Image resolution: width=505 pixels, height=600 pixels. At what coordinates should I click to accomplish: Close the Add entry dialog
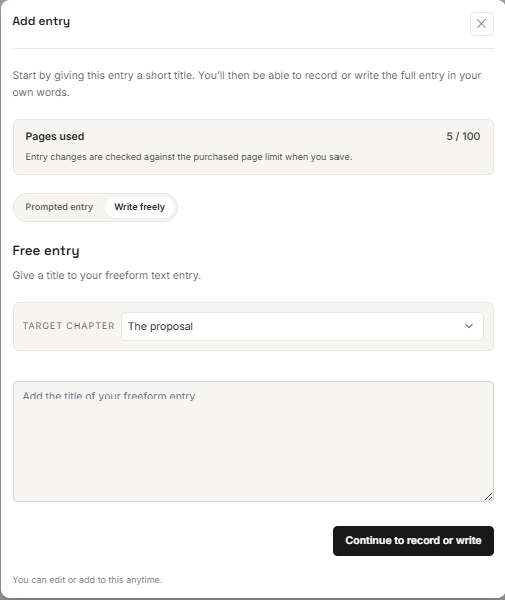(481, 24)
